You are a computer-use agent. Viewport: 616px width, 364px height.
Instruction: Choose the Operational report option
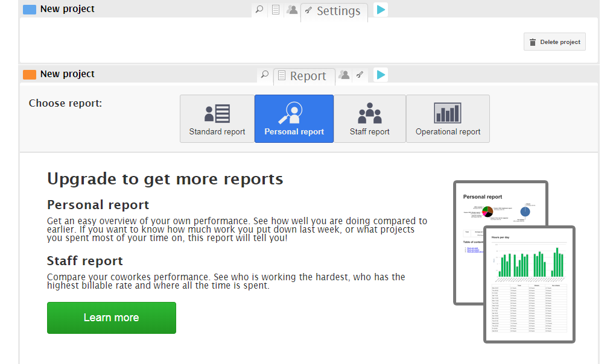(448, 119)
